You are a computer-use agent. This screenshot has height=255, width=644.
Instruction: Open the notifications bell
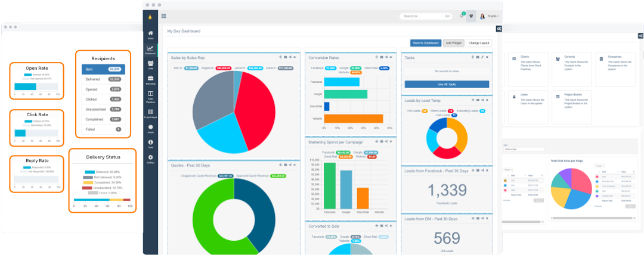[x=462, y=16]
